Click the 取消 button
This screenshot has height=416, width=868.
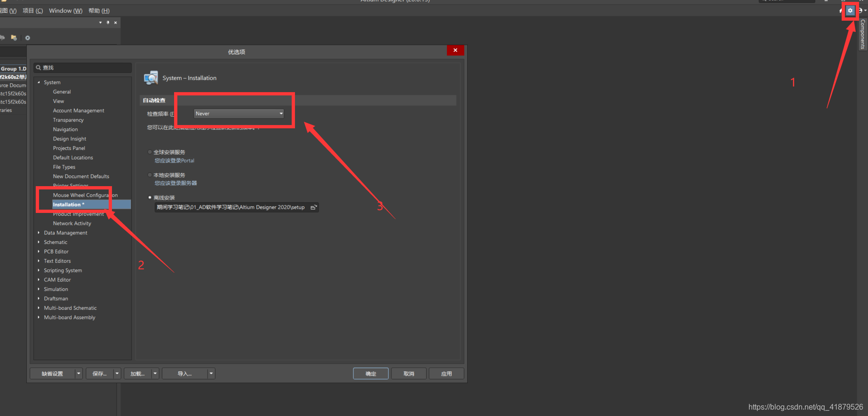(409, 374)
